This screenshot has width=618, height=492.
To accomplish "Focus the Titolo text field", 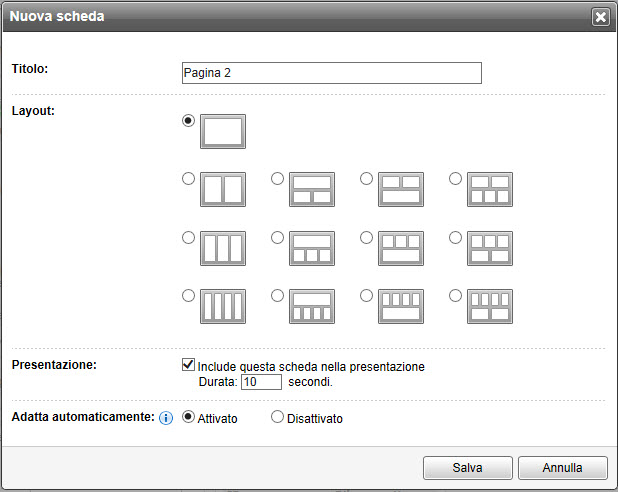I will [331, 73].
